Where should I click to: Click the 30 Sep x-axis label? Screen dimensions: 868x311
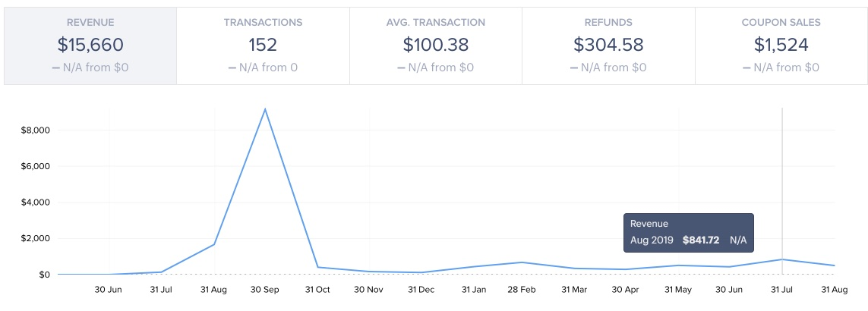coord(266,289)
